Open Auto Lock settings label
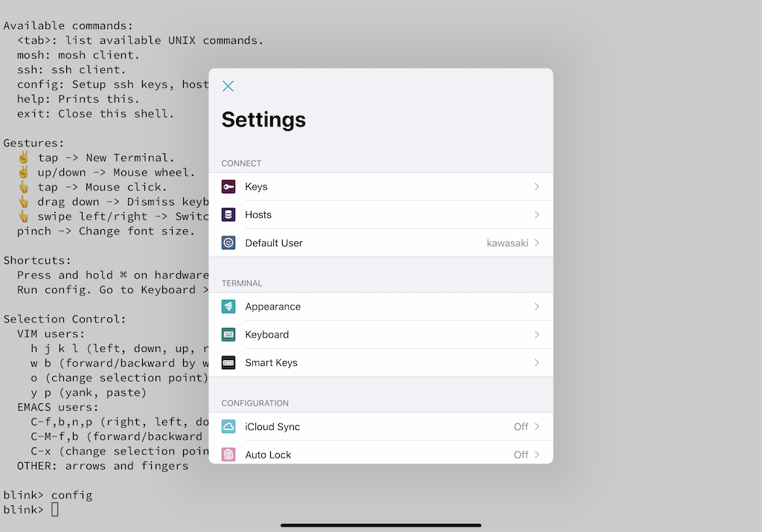 coord(268,455)
